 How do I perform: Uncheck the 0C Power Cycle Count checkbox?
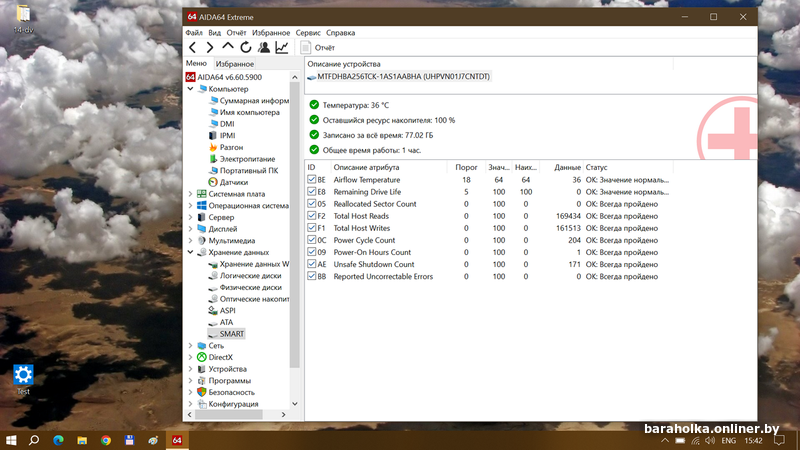312,240
